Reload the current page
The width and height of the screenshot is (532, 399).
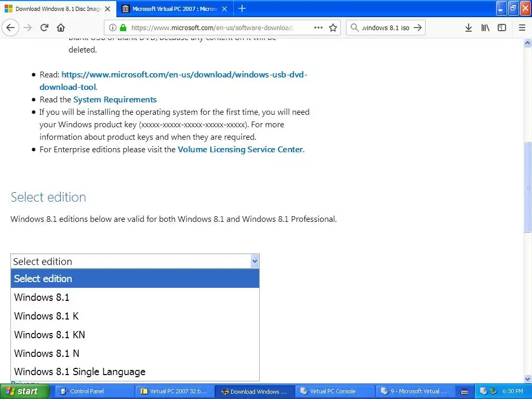pos(44,28)
